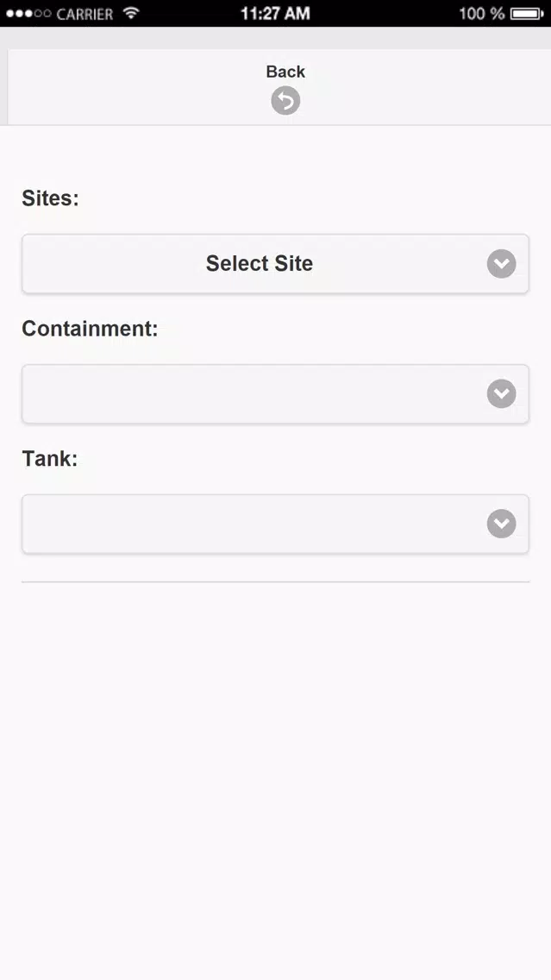Click the blank area under the divider

(276, 782)
